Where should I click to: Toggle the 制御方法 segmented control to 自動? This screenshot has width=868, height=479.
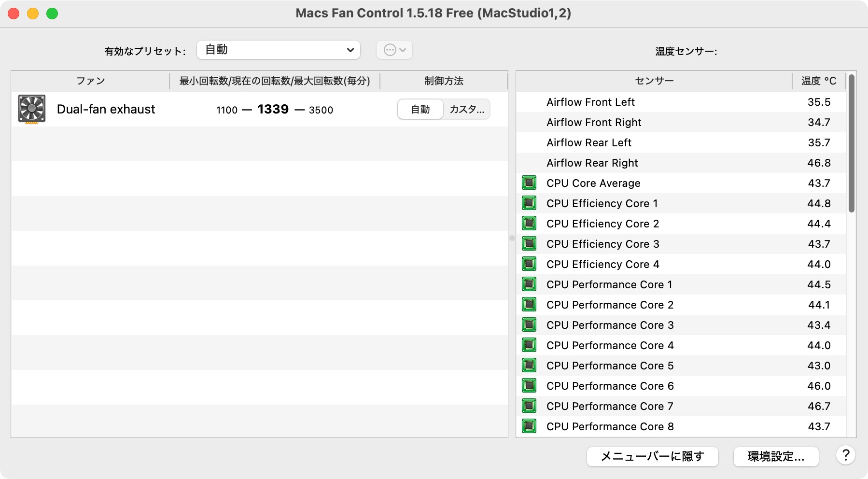coord(420,109)
